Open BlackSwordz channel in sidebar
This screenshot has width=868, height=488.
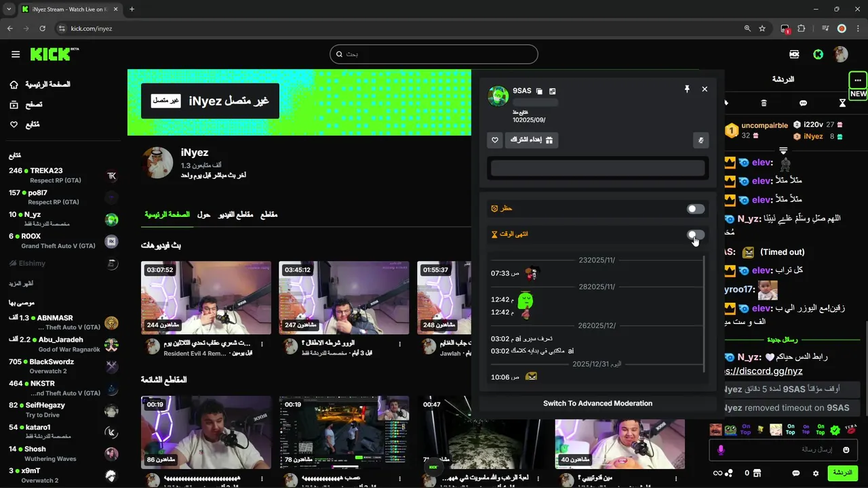tap(63, 366)
